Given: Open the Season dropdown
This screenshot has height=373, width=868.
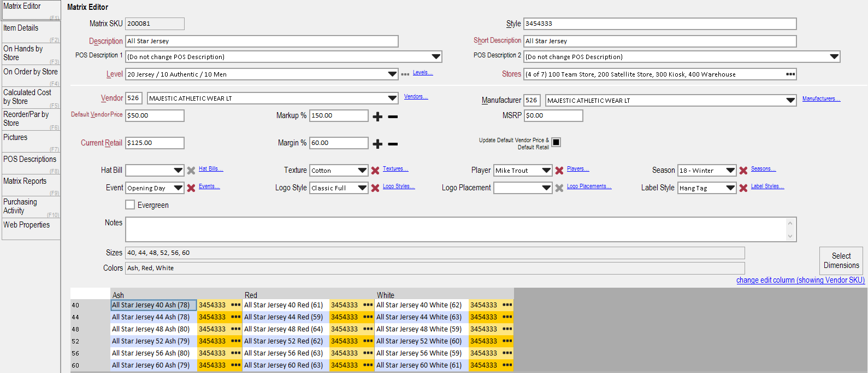Looking at the screenshot, I should [x=730, y=171].
